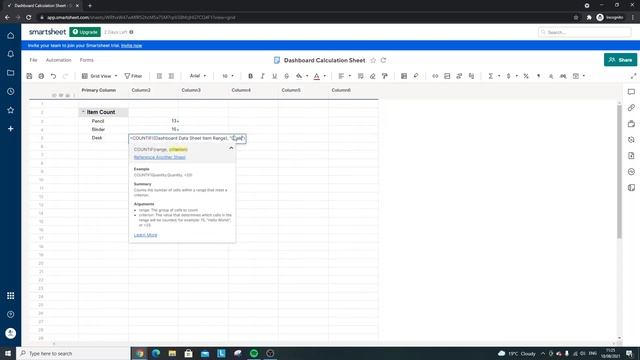
Task: Click the clear formatting eraser icon
Action: (373, 76)
